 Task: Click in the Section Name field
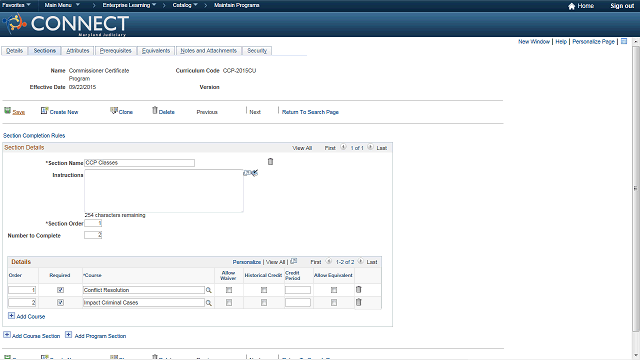pyautogui.click(x=139, y=162)
